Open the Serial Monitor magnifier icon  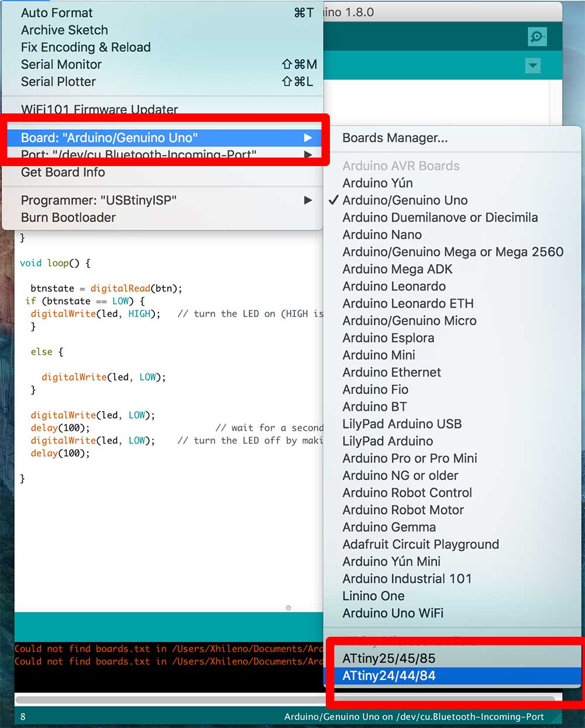pyautogui.click(x=537, y=37)
